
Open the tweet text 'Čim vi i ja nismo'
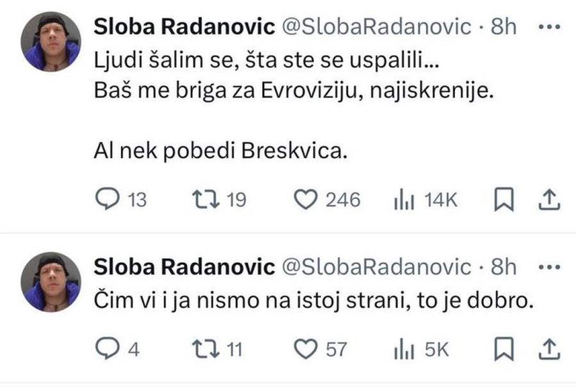point(314,299)
